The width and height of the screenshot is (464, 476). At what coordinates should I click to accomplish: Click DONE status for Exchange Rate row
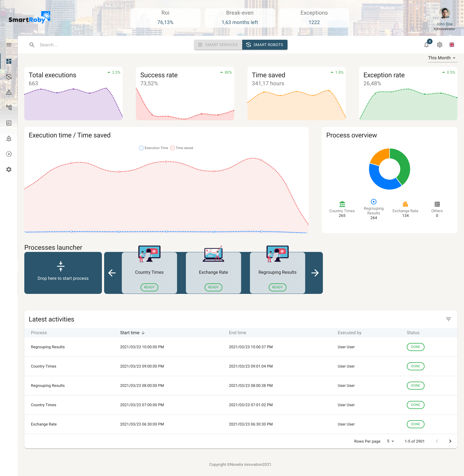416,424
